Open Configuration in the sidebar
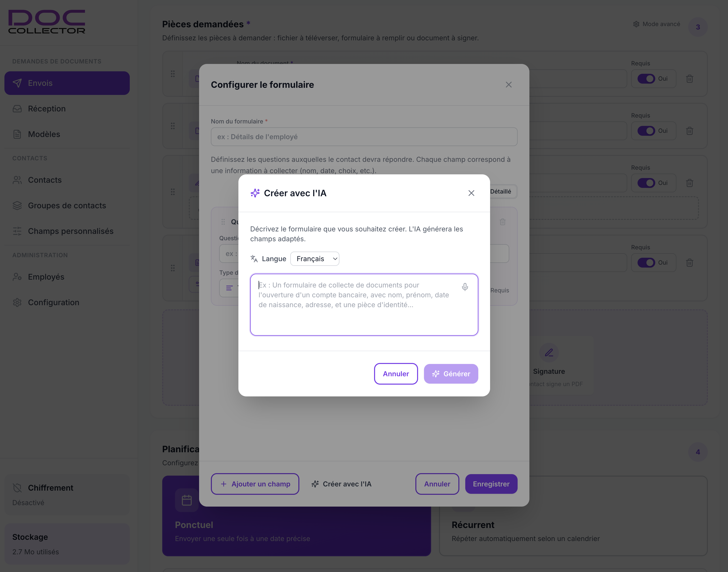Screen dimensions: 728x572 53,302
